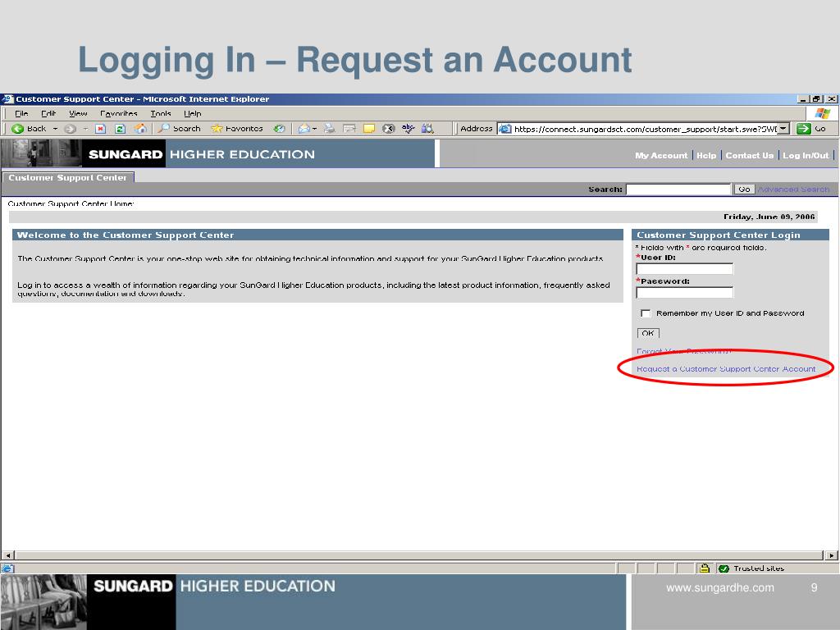Click the Forward arrow button
840x630 pixels.
click(71, 129)
